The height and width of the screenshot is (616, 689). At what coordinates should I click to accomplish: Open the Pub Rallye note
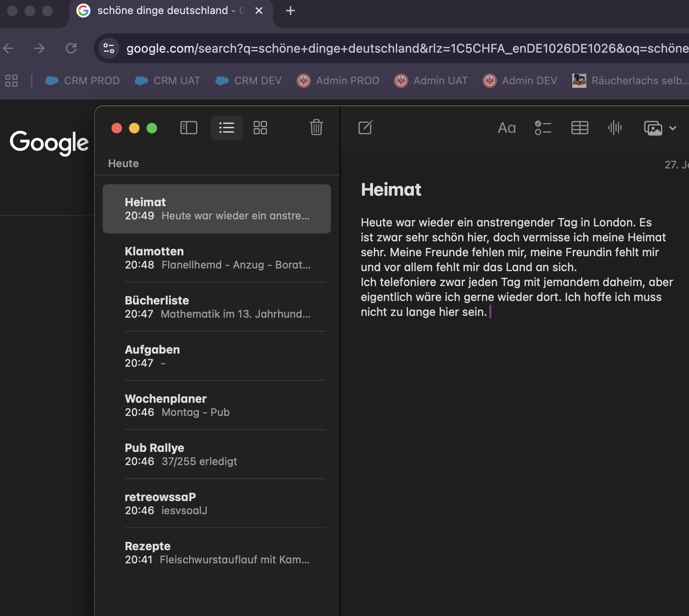(217, 455)
